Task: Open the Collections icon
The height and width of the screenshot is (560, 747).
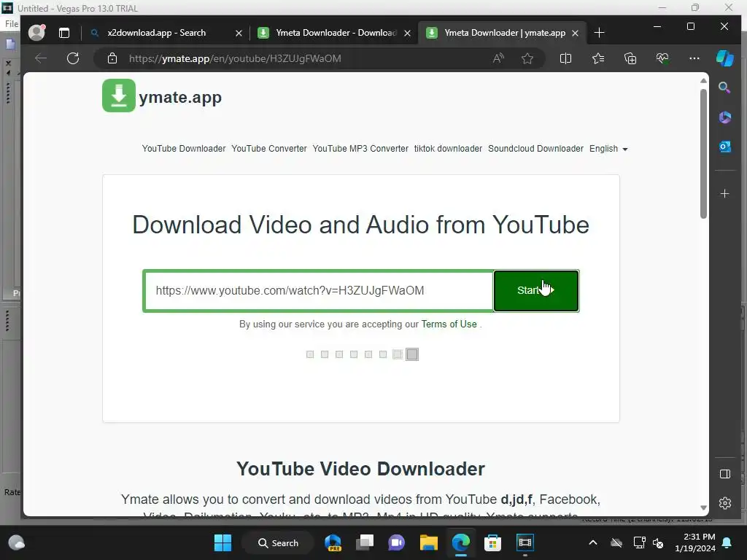Action: [x=630, y=58]
